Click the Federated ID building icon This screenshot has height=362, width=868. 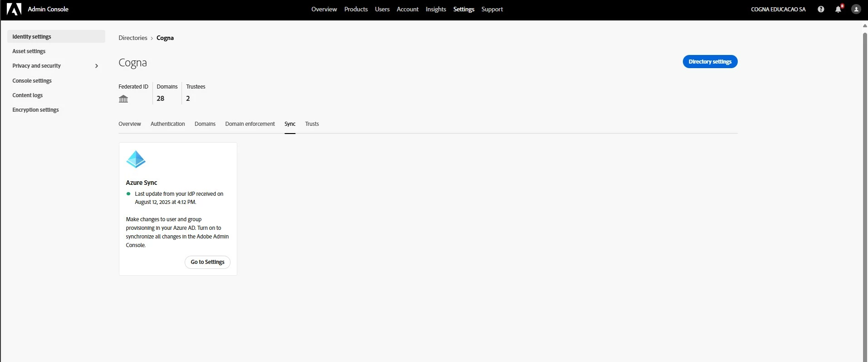[123, 99]
